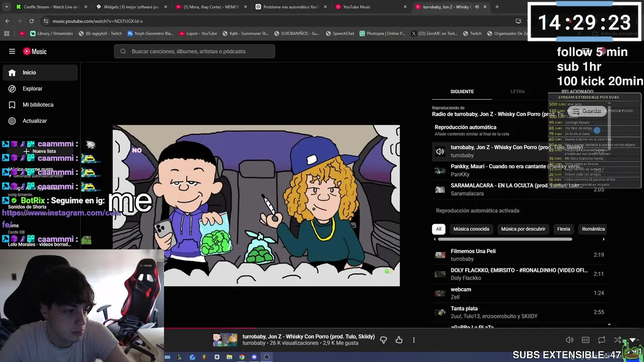Screen dimensions: 644x362
Task: Switch to YouTube Music browser tab
Action: (370, 7)
